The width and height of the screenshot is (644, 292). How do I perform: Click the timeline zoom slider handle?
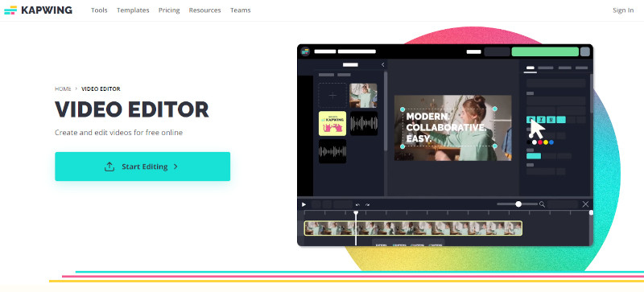click(x=518, y=204)
